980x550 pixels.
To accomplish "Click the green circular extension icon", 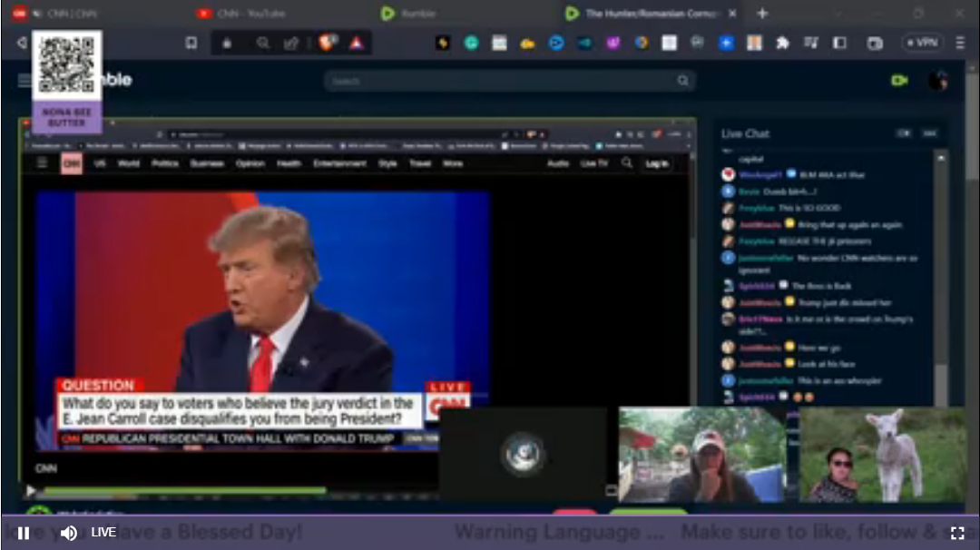I will 471,43.
